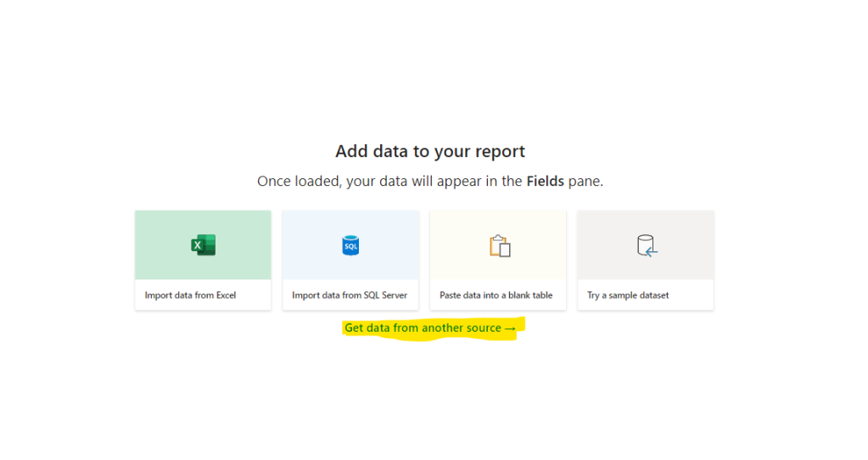Follow 'Get data from another source' link
The width and height of the screenshot is (868, 460).
423,328
